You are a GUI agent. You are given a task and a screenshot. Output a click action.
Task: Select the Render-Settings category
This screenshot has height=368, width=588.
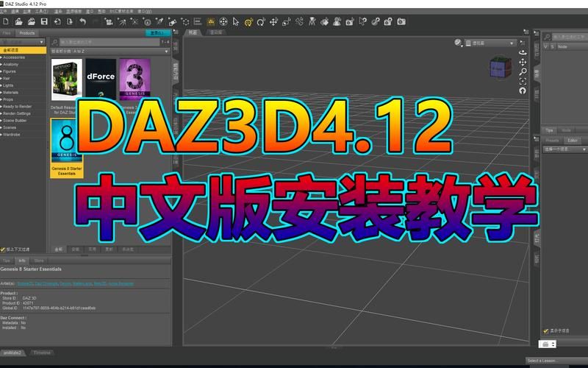coord(23,113)
